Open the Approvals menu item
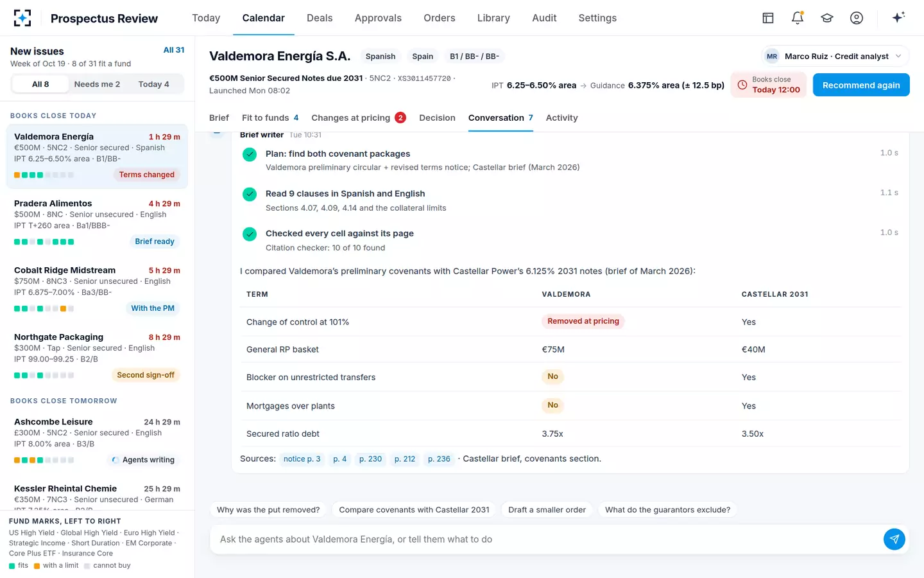This screenshot has width=924, height=578. [x=378, y=18]
